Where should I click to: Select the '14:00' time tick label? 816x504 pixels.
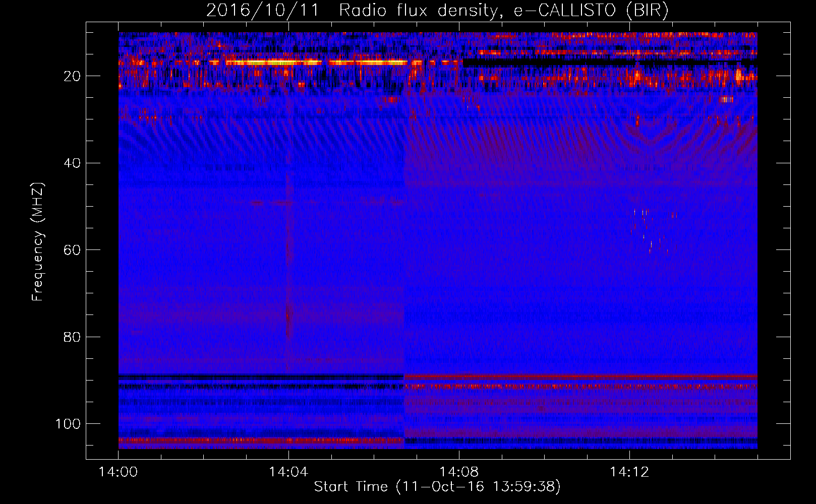[118, 472]
